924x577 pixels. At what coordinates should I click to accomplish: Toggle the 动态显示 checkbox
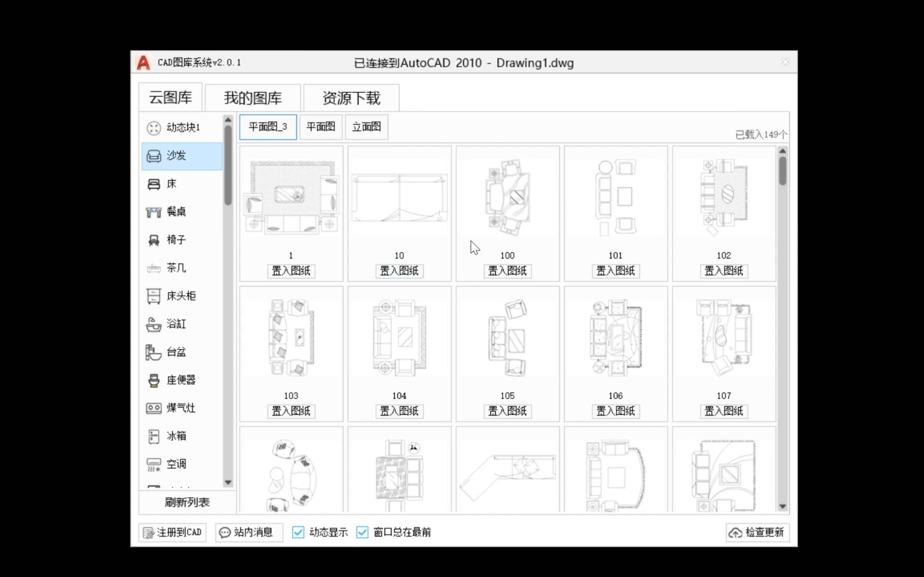tap(298, 532)
